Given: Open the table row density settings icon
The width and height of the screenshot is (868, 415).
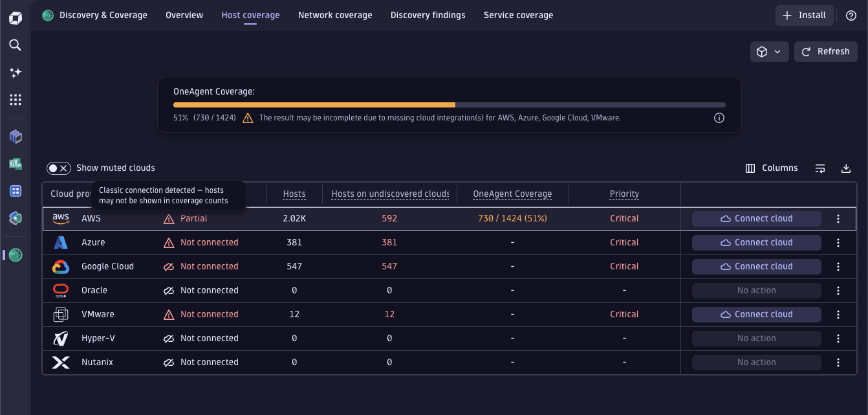Looking at the screenshot, I should (820, 168).
